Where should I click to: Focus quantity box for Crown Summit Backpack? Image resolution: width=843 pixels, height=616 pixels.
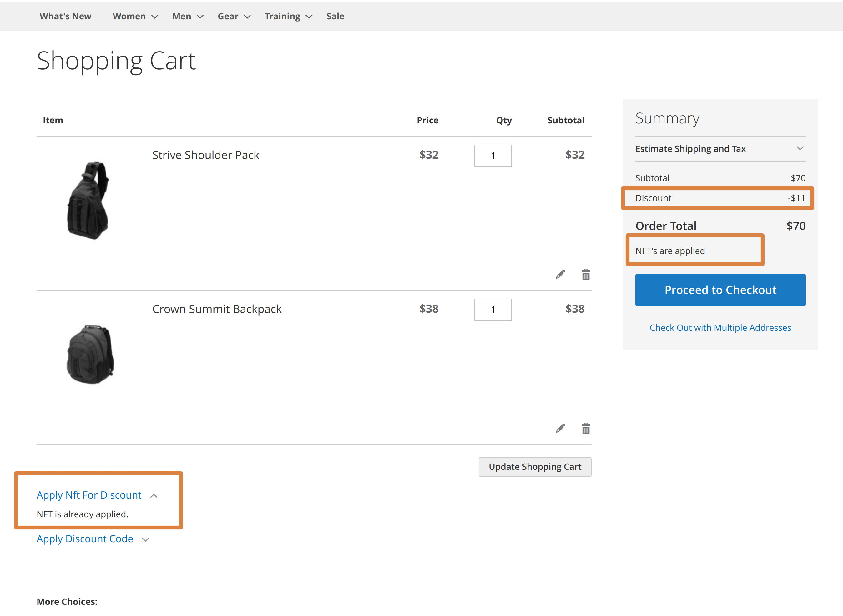click(x=492, y=310)
